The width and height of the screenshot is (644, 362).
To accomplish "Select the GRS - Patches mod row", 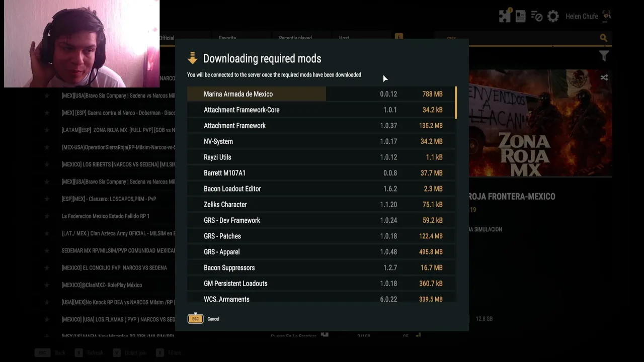I will tap(321, 236).
